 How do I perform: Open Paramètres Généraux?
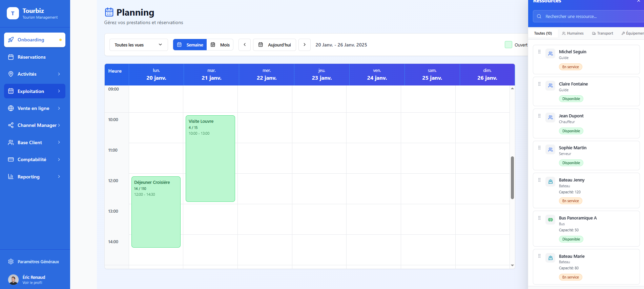pos(35,262)
